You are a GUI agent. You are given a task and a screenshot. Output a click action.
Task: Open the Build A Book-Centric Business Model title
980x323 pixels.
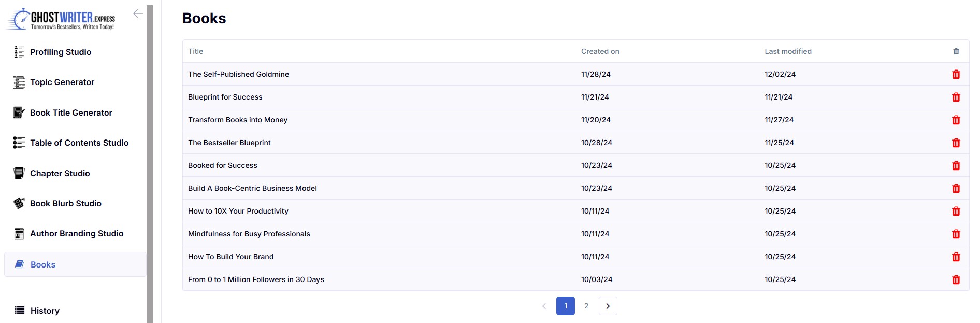(252, 188)
